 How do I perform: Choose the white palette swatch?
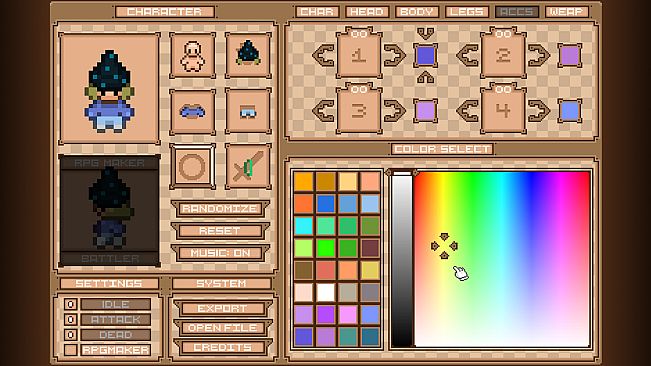[326, 292]
